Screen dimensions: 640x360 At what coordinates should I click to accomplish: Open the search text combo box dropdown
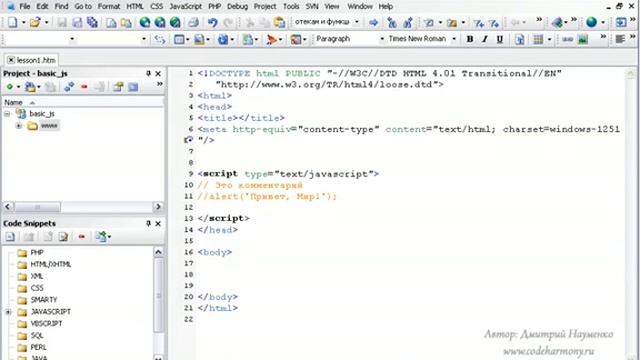pos(356,22)
